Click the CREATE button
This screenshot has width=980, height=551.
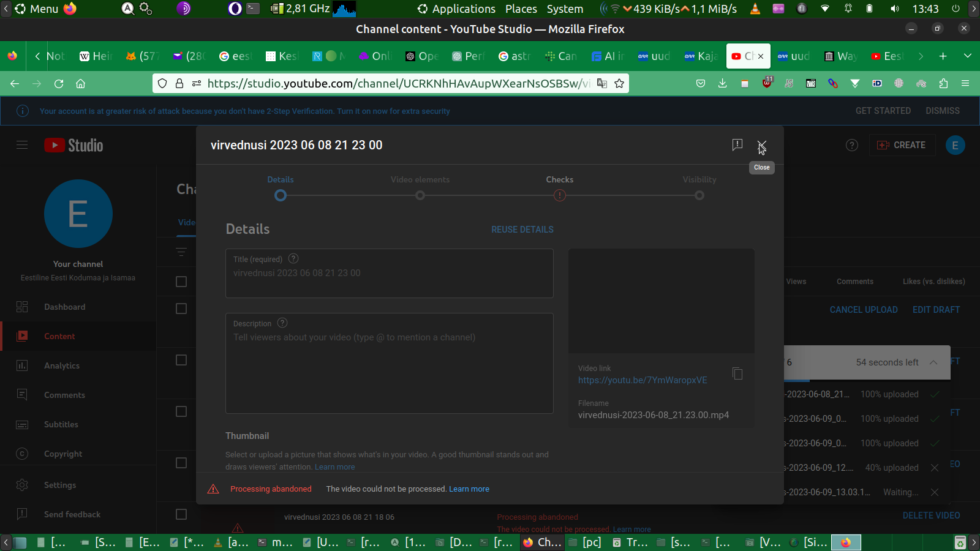point(902,145)
